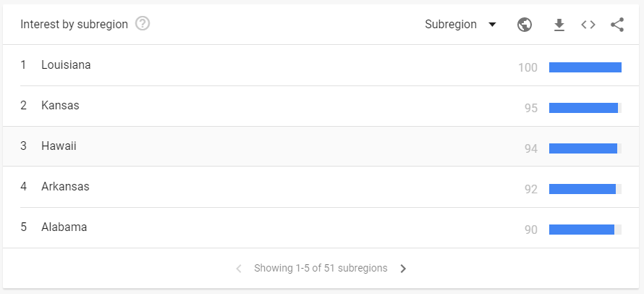Select the Louisiana row

321,65
